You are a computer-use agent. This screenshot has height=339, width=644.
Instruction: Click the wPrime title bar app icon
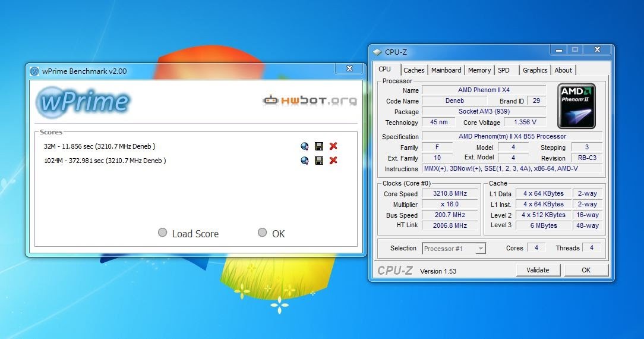tap(34, 71)
